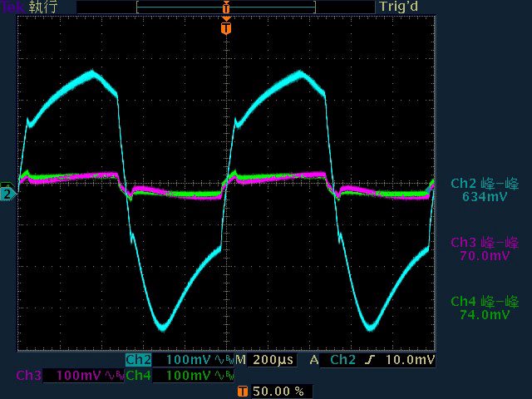Select the green Ch4 channel label

138,376
